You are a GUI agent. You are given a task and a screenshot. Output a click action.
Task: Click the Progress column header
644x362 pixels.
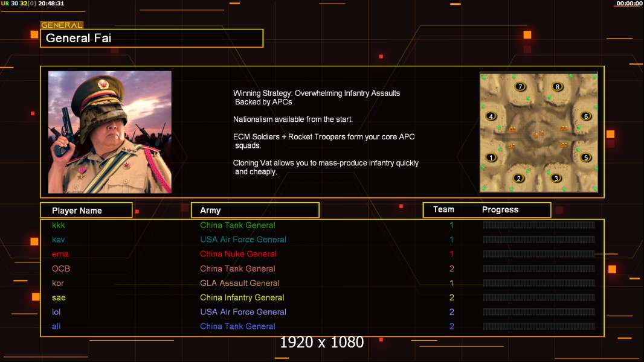coord(500,209)
